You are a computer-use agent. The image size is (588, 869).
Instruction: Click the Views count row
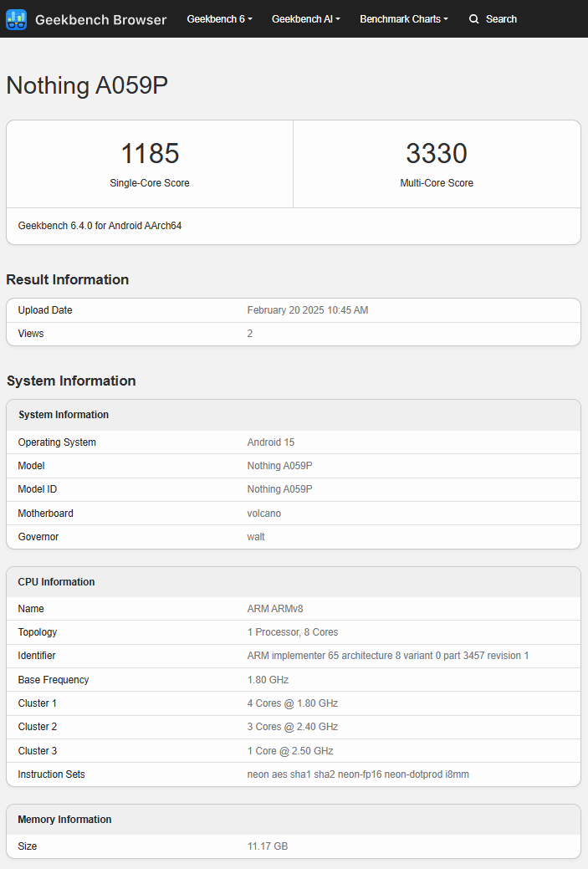[293, 333]
